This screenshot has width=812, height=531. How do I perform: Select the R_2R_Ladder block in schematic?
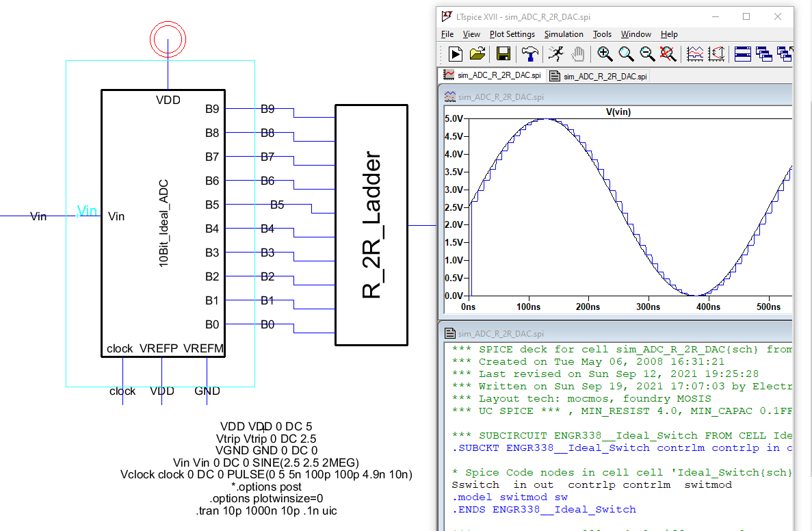371,225
